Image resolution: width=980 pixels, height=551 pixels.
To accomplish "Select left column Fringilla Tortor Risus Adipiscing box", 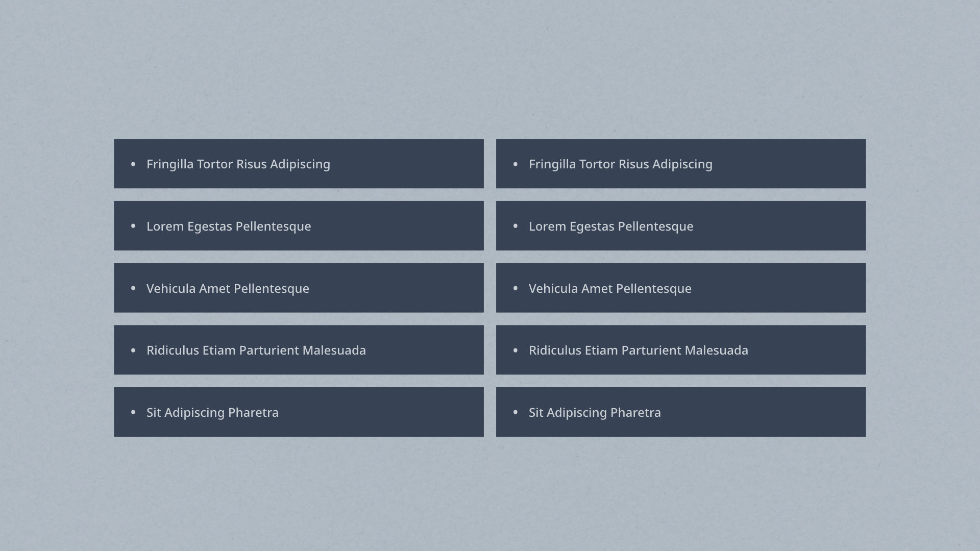I will coord(299,164).
